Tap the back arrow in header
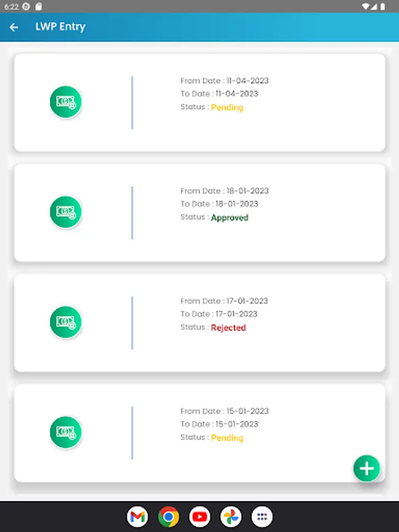The width and height of the screenshot is (399, 532). pos(14,27)
